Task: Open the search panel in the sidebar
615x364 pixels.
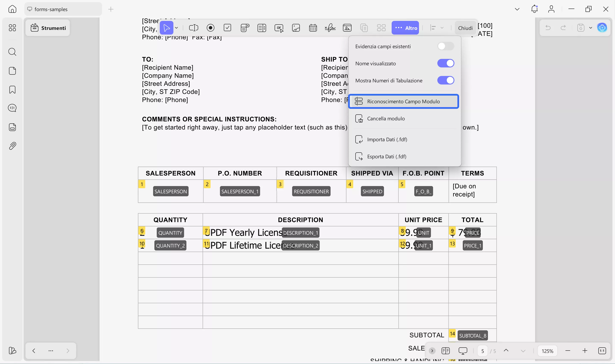Action: 12,52
